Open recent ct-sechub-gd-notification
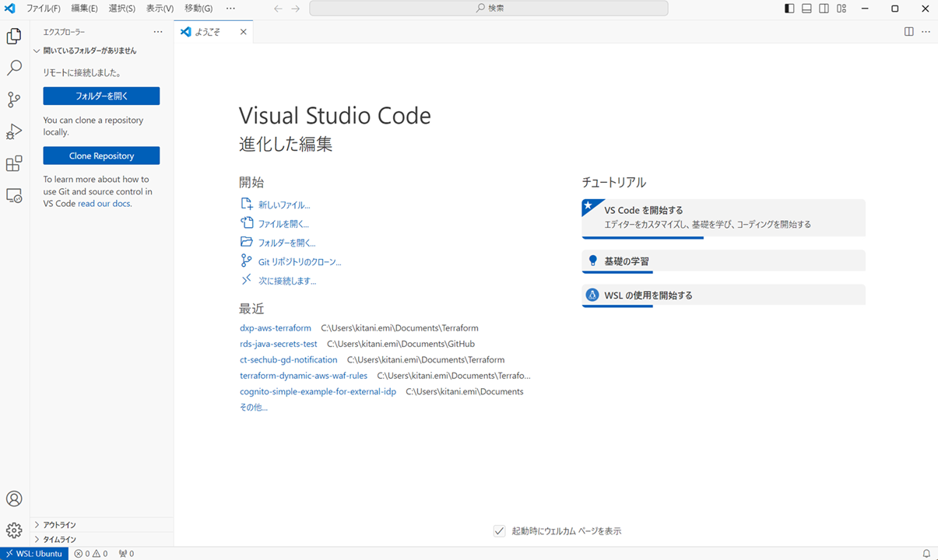 pyautogui.click(x=289, y=360)
